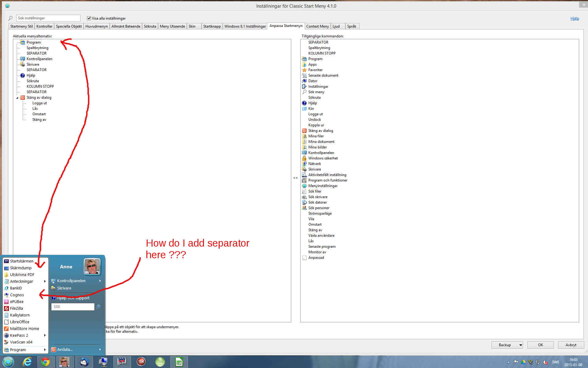Click FileZilla icon in start menu
The width and height of the screenshot is (588, 368).
(6, 309)
